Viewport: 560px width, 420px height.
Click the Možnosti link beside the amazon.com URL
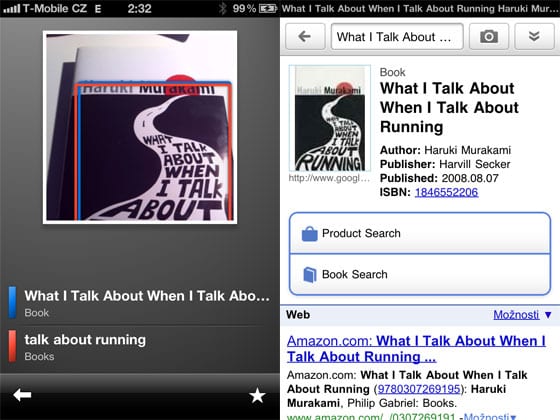[490, 416]
